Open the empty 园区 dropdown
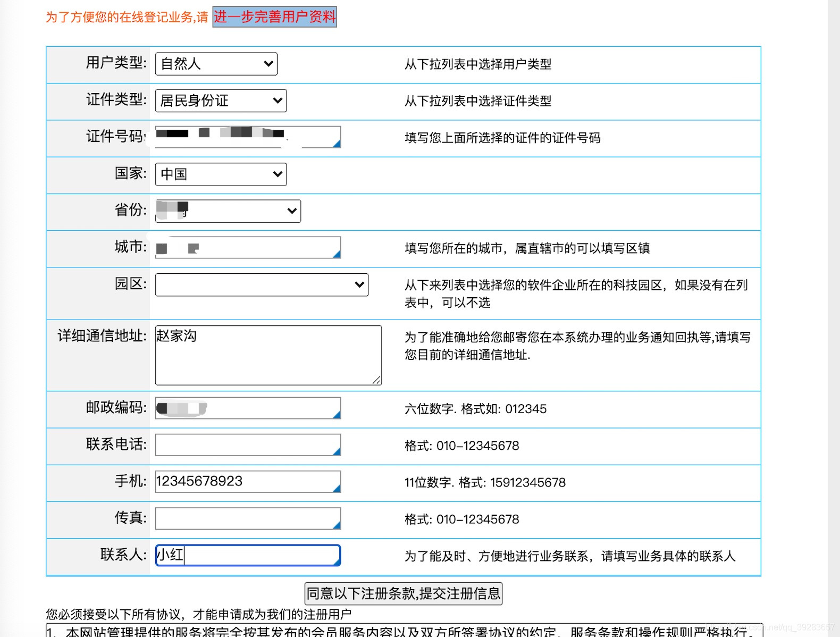The image size is (840, 637). tap(262, 284)
